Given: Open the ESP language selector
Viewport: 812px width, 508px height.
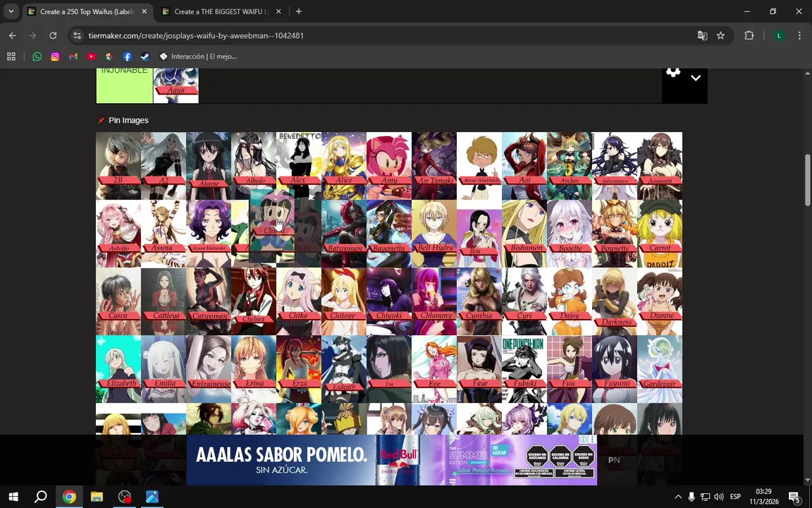Looking at the screenshot, I should click(735, 497).
